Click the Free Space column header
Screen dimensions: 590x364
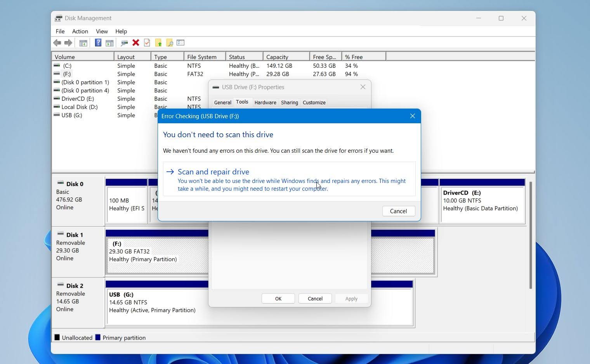coord(326,57)
